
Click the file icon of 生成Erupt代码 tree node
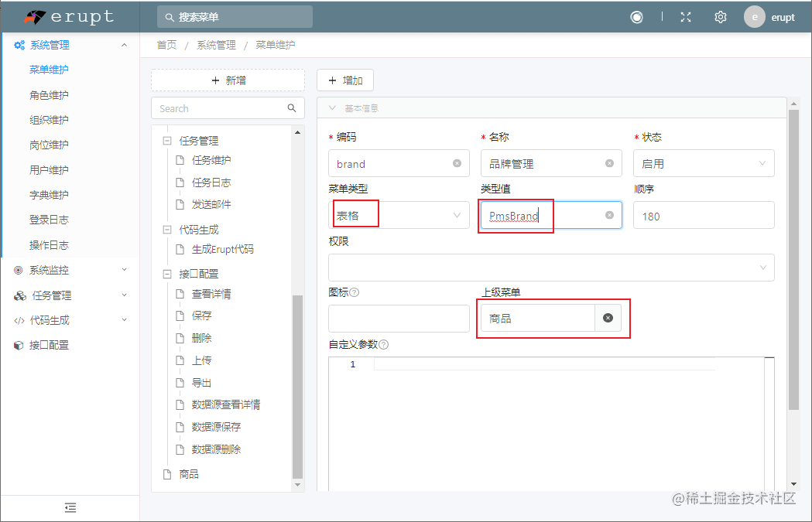tap(180, 249)
